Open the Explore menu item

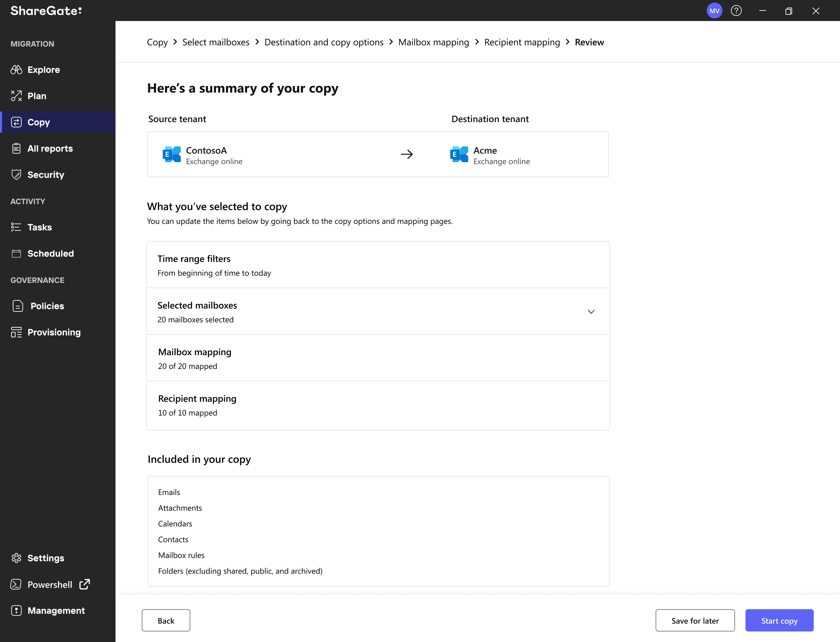[58, 70]
